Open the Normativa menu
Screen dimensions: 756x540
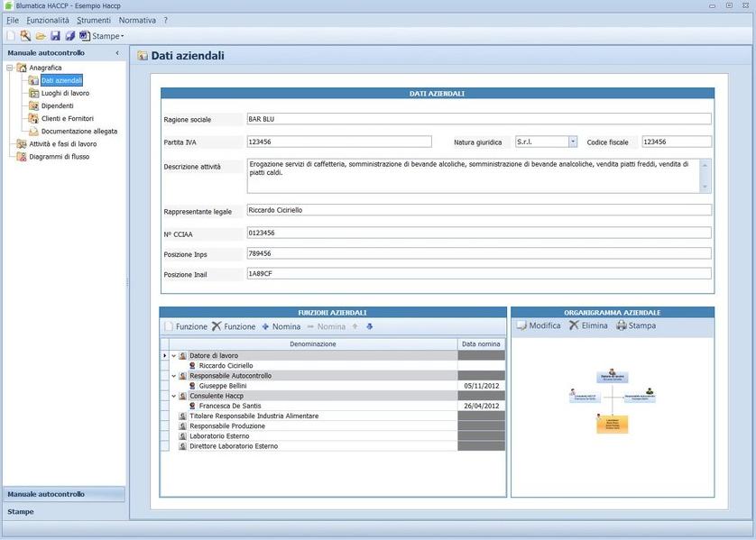[137, 20]
